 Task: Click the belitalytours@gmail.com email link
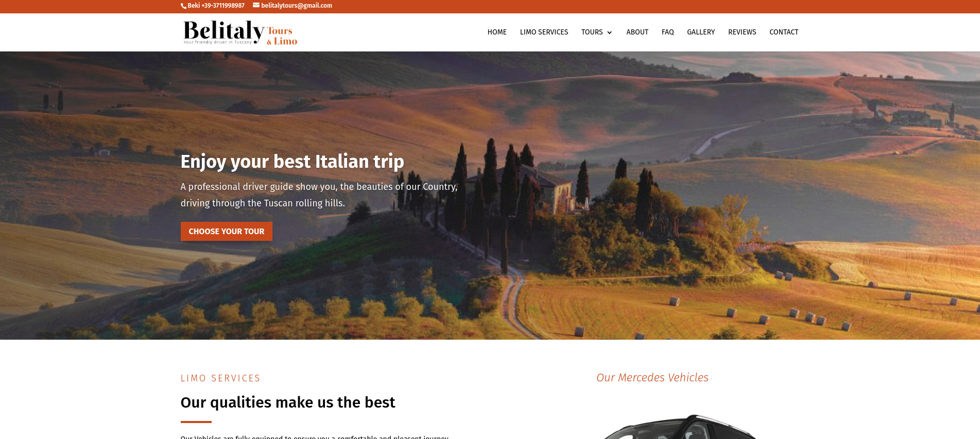297,6
